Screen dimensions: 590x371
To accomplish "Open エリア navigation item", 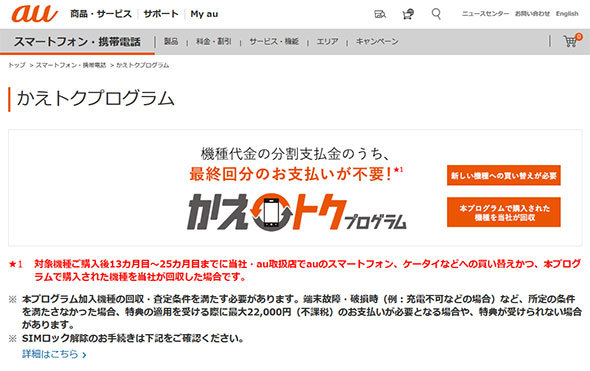I will (x=327, y=41).
